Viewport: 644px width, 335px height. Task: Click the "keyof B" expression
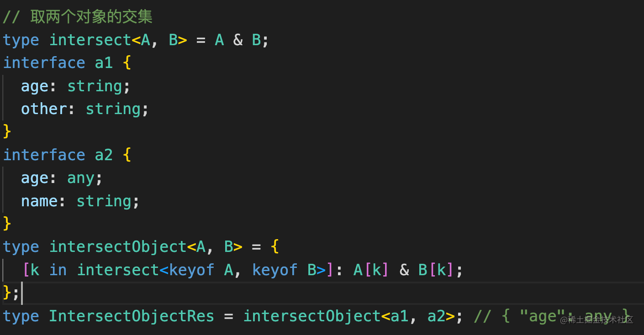[284, 270]
